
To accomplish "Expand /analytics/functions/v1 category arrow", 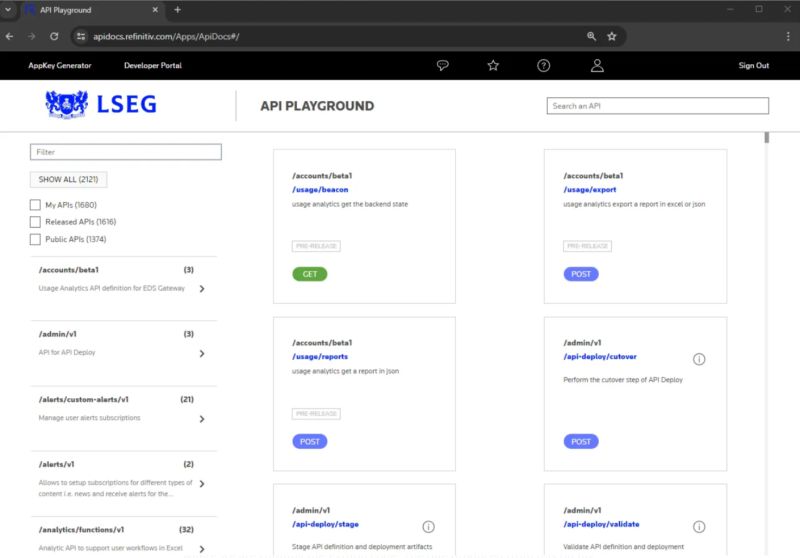I will [x=202, y=549].
